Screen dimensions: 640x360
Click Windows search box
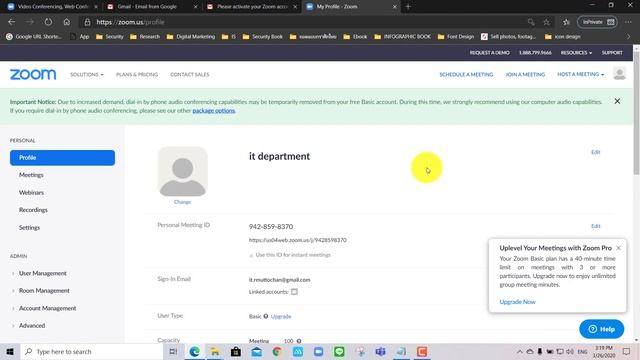(x=91, y=351)
